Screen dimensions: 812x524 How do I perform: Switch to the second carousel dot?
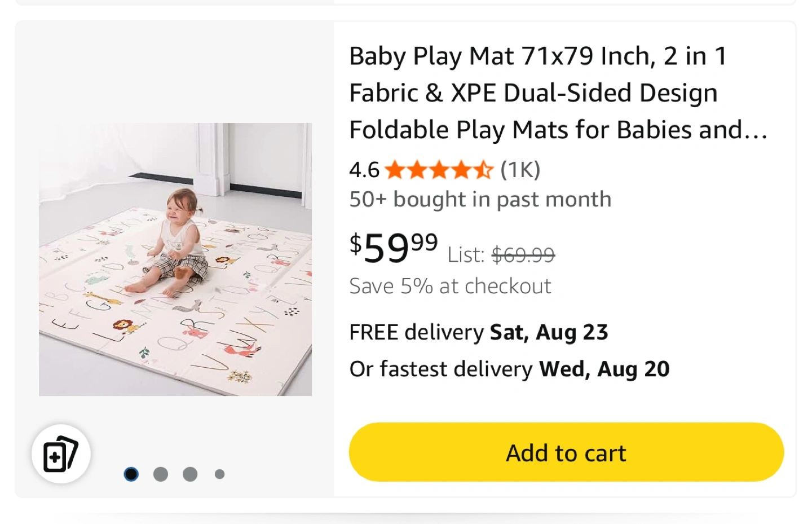pyautogui.click(x=161, y=474)
